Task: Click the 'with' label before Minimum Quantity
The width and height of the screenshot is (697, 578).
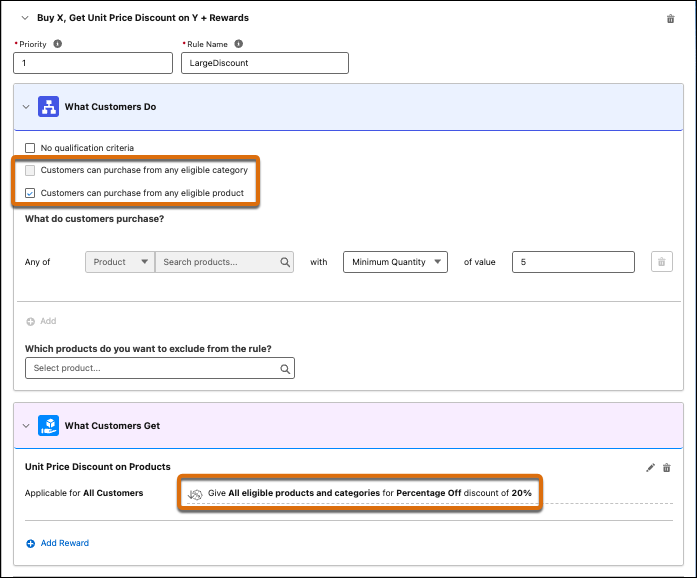Action: point(319,262)
